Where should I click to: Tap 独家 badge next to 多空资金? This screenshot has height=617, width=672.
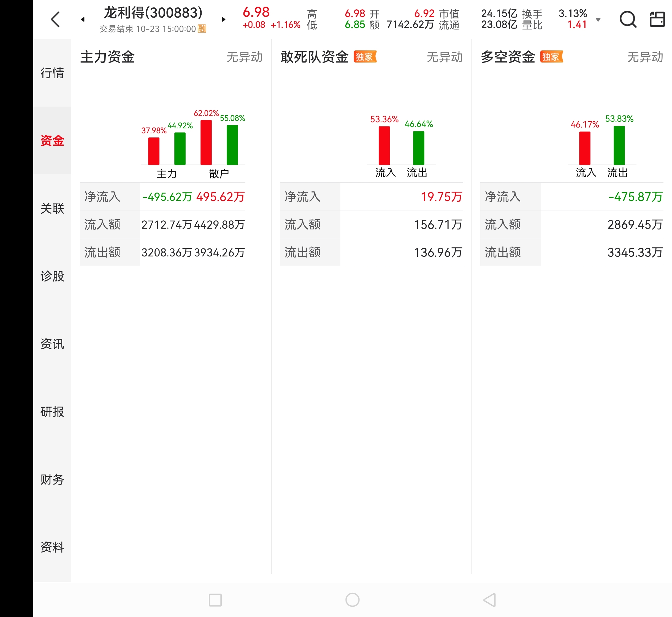(551, 57)
